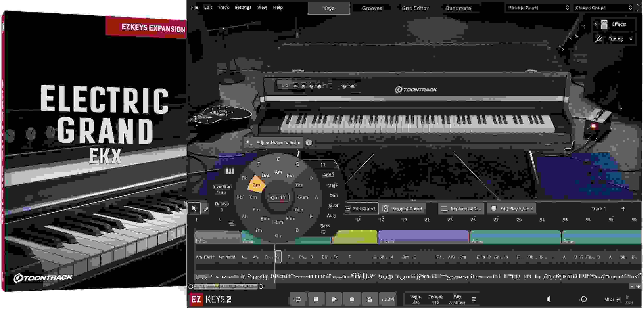Click the Stop transport button
Screen dimensions: 644x310
tap(316, 299)
